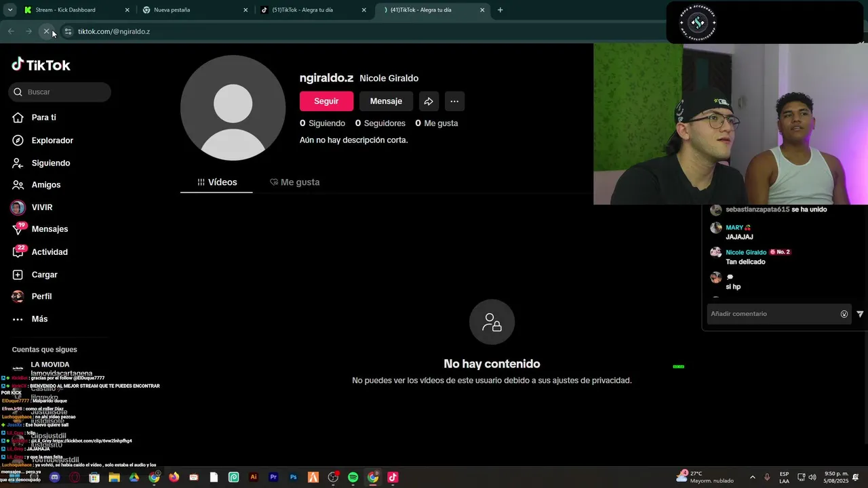The image size is (868, 488).
Task: Click the TikTok logo
Action: coord(41,65)
